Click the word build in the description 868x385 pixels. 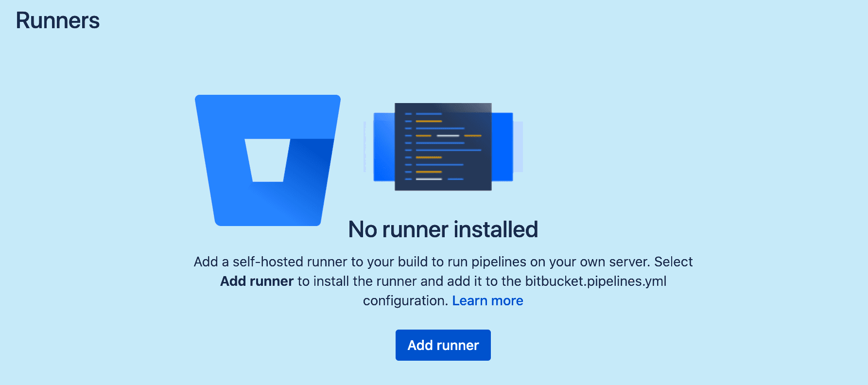click(412, 262)
